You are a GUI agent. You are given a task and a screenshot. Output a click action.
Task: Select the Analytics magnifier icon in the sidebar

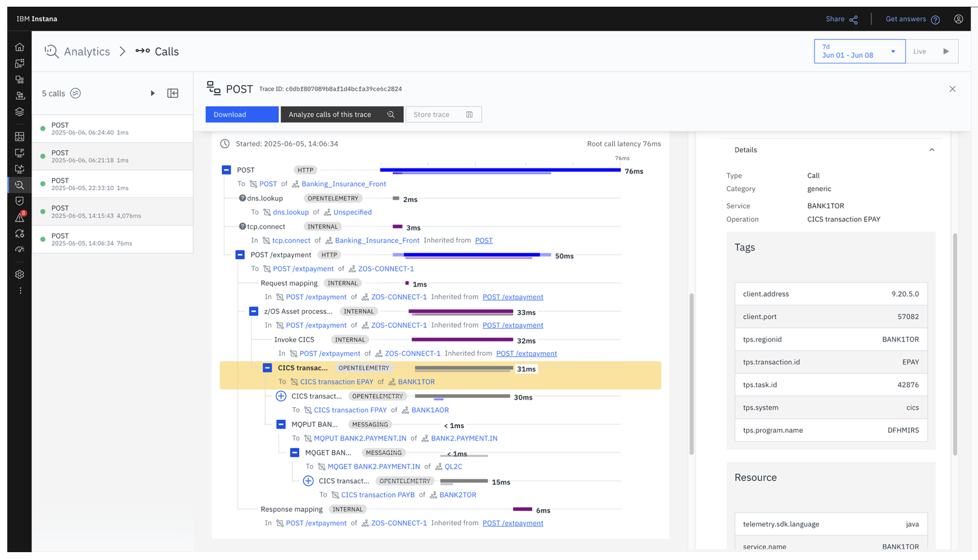point(20,185)
